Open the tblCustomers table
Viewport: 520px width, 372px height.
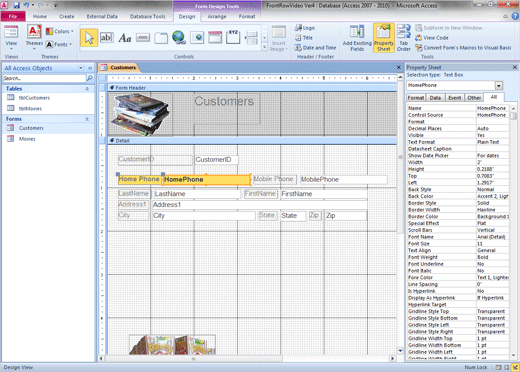click(34, 98)
